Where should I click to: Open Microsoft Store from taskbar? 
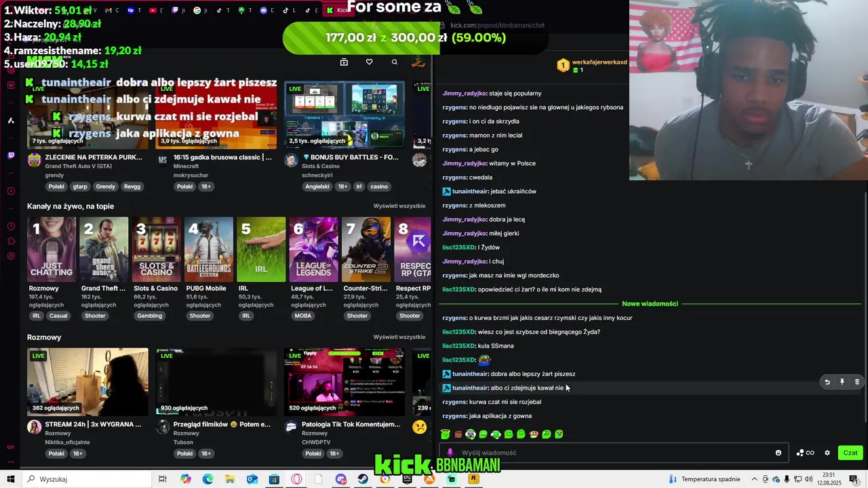pyautogui.click(x=274, y=479)
